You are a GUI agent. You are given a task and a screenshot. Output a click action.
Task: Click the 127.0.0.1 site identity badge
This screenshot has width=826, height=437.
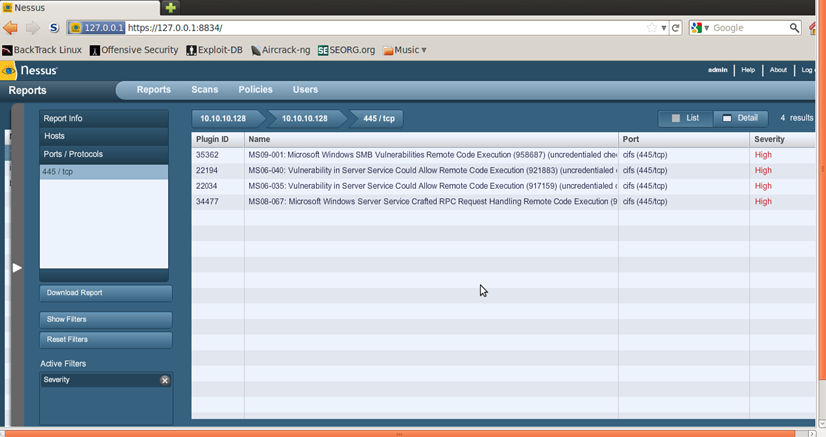click(97, 28)
